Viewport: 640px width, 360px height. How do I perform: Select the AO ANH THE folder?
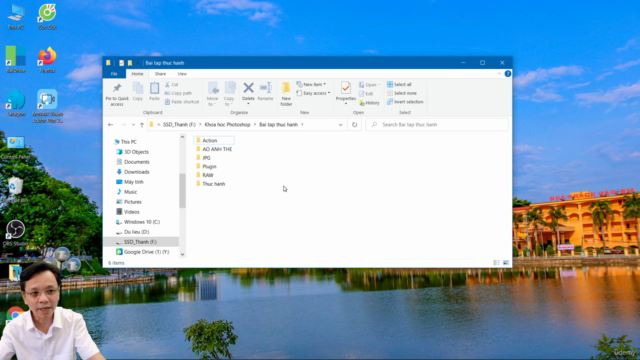(214, 149)
